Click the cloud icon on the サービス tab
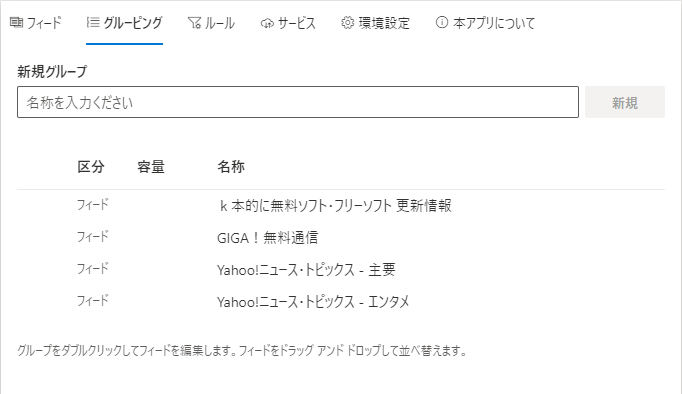 (x=267, y=23)
